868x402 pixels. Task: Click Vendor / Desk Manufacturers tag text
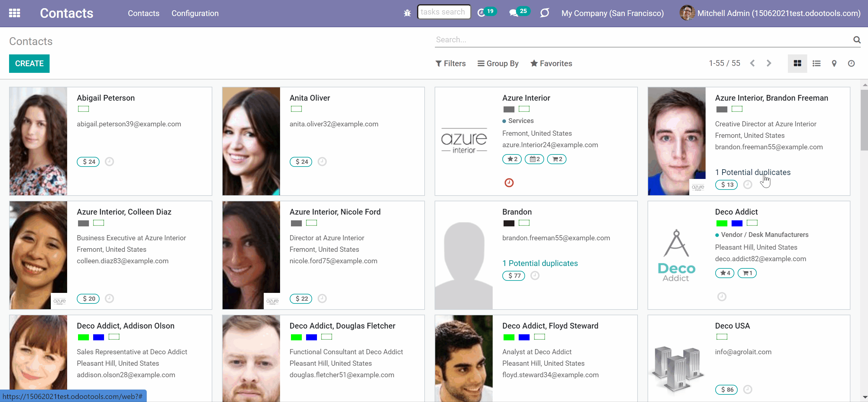point(765,235)
